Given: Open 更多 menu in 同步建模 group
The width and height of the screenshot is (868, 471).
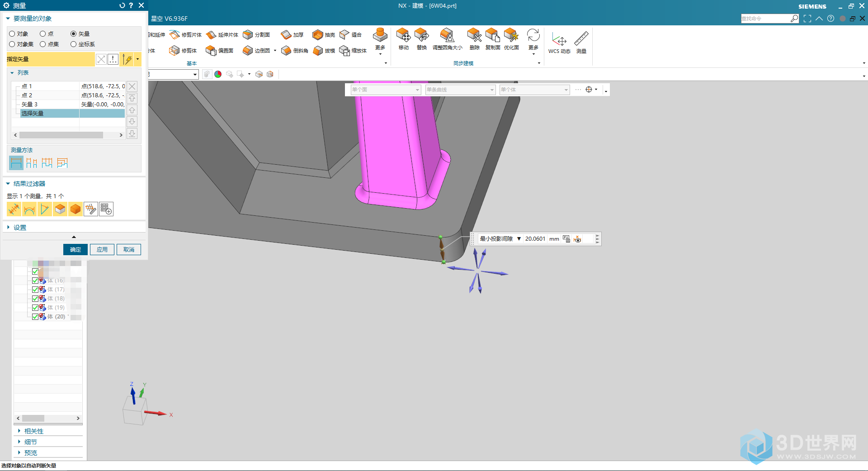Looking at the screenshot, I should coord(533,42).
